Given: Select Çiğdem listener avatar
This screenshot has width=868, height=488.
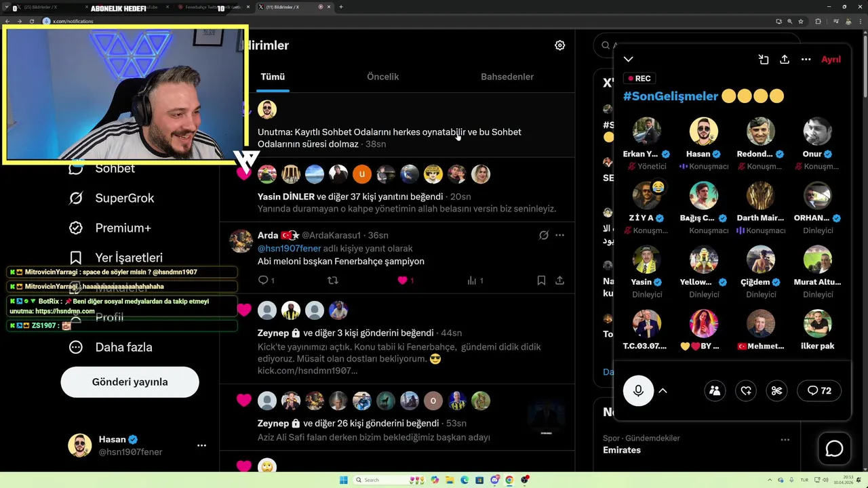Looking at the screenshot, I should [761, 260].
